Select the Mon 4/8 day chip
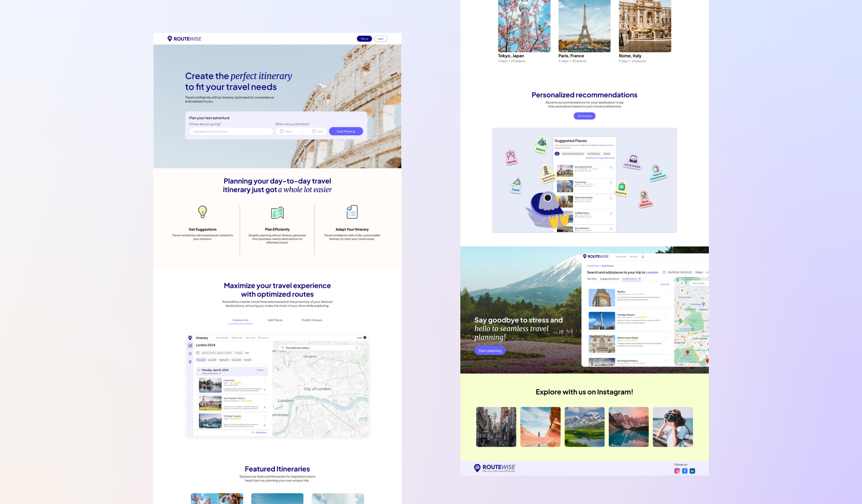The width and height of the screenshot is (862, 504). click(x=201, y=360)
